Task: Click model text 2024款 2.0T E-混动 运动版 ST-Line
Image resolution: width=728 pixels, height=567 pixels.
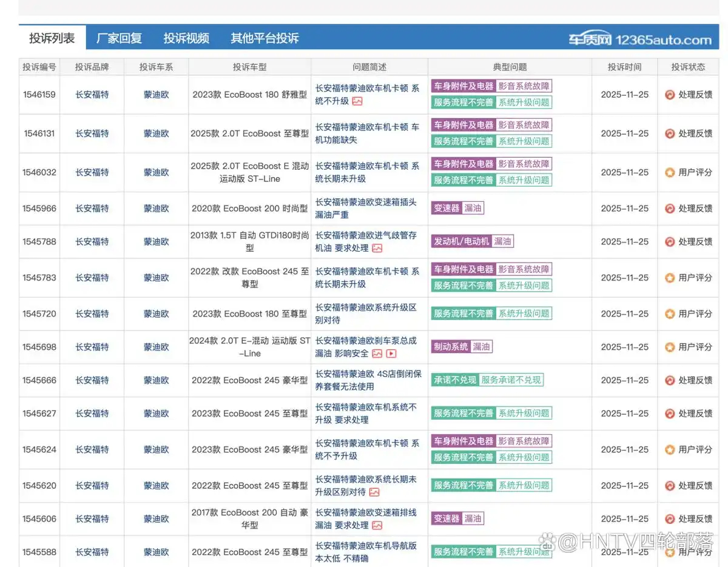Action: (250, 347)
